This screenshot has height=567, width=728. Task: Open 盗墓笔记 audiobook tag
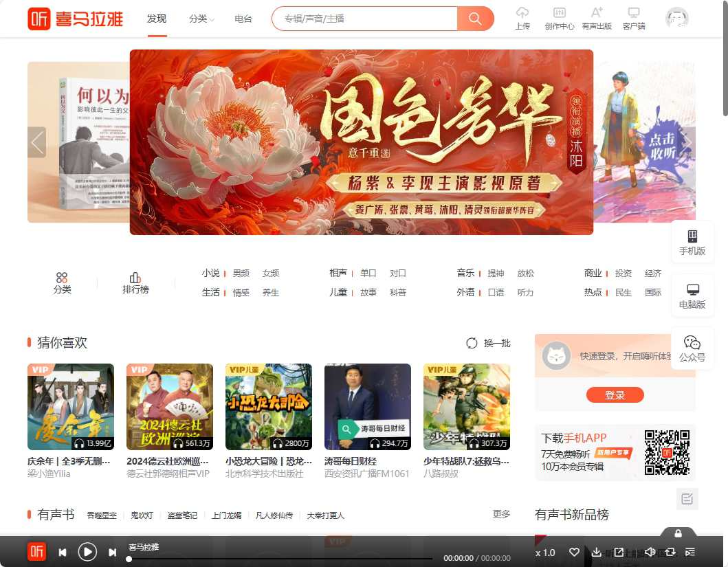point(182,515)
